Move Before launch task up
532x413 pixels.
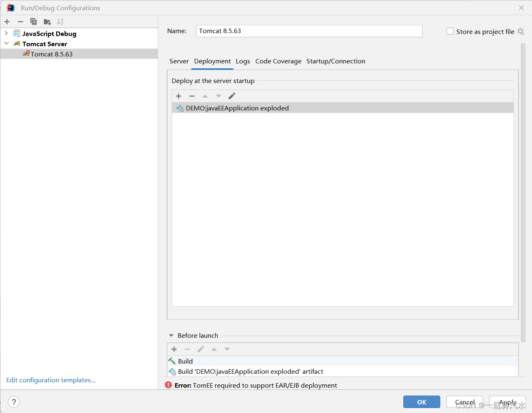pyautogui.click(x=214, y=349)
